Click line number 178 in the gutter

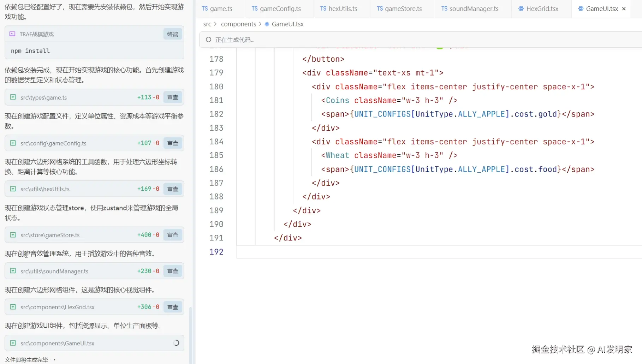(x=216, y=59)
